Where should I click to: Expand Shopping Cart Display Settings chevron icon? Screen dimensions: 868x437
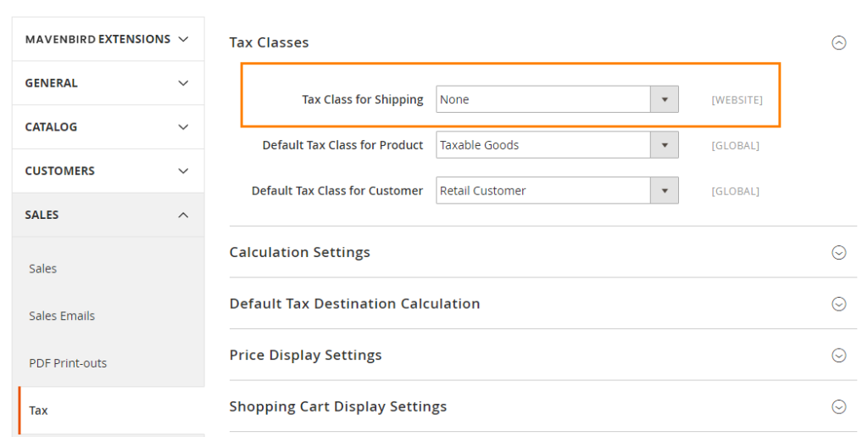[x=838, y=406]
